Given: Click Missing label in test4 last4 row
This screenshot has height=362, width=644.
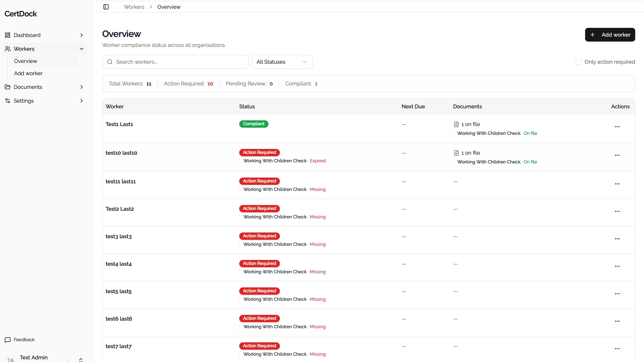Looking at the screenshot, I should (317, 272).
